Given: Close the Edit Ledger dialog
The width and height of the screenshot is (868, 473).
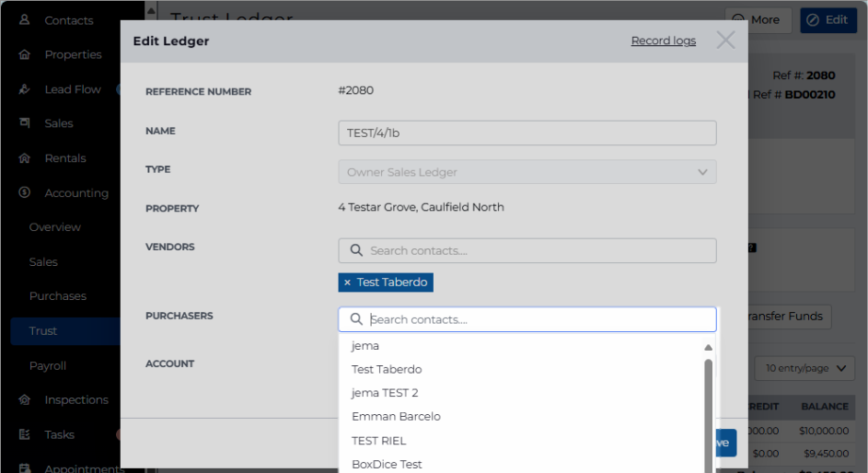Looking at the screenshot, I should coord(725,40).
